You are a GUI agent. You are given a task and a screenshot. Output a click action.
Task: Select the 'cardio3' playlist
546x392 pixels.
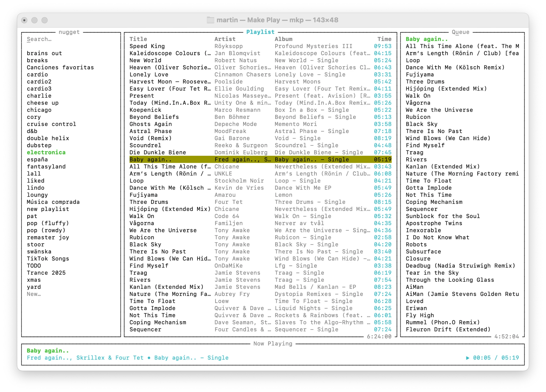[x=39, y=89]
